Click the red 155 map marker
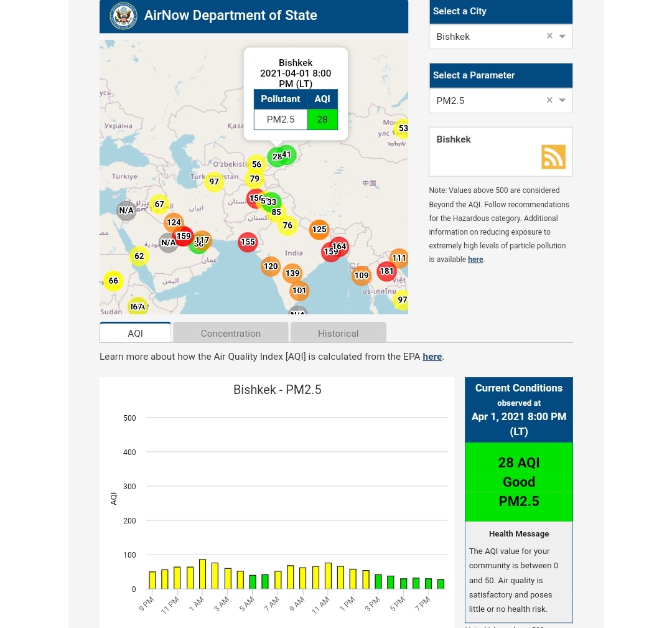Image resolution: width=672 pixels, height=628 pixels. pos(248,242)
